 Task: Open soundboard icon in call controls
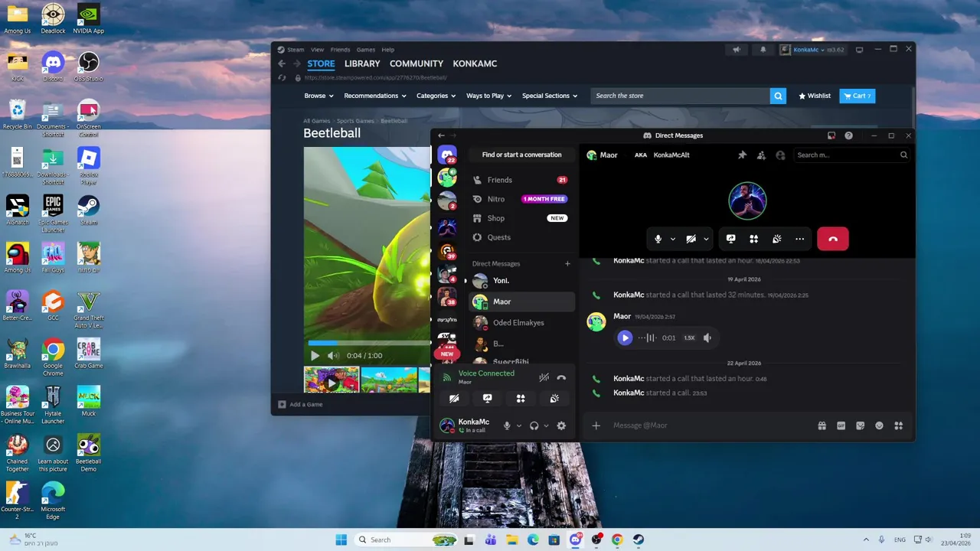777,239
